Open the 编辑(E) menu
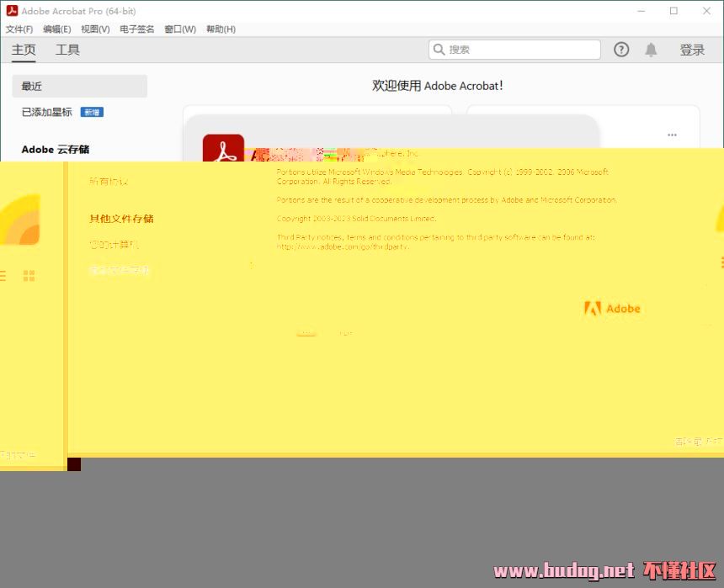Screen dimensions: 724x588 57,29
